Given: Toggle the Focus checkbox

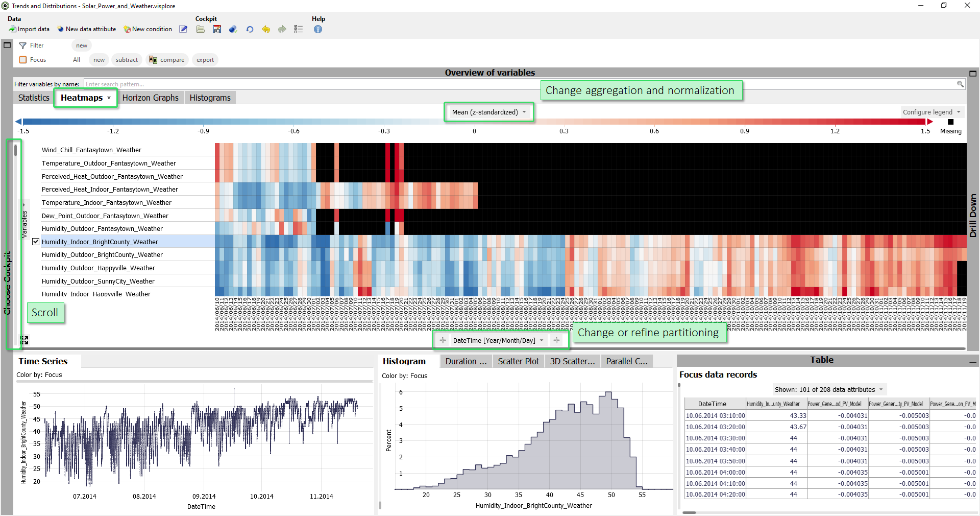Looking at the screenshot, I should pyautogui.click(x=23, y=60).
